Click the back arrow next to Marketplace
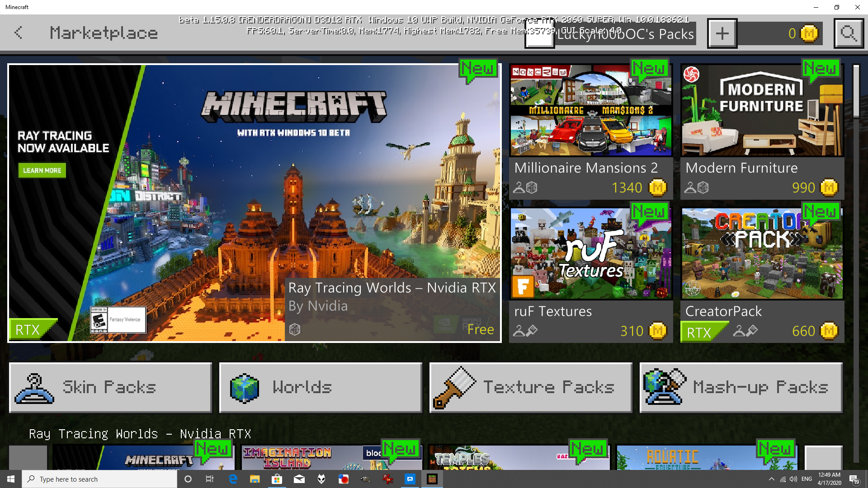The height and width of the screenshot is (488, 868). [x=18, y=33]
